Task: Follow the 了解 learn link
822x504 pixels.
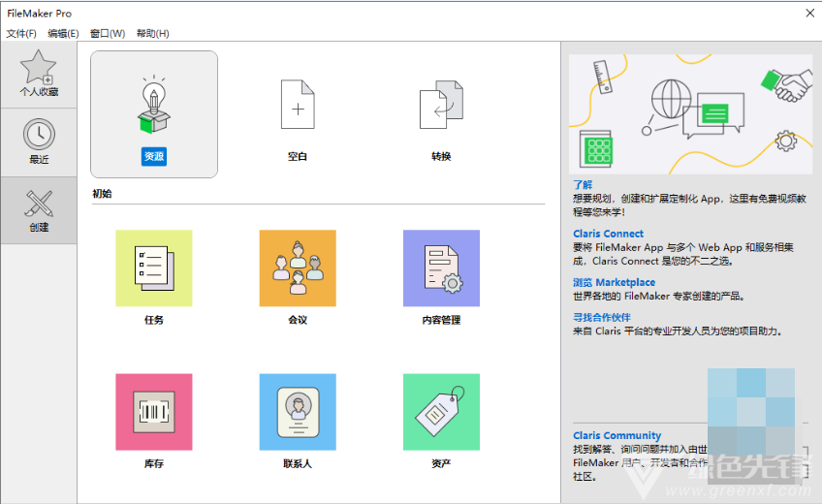Action: click(x=583, y=184)
